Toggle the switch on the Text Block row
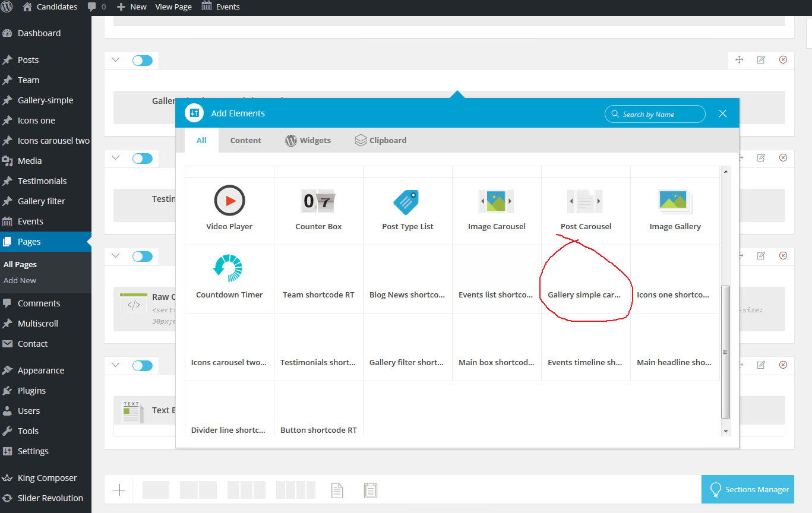 (143, 366)
